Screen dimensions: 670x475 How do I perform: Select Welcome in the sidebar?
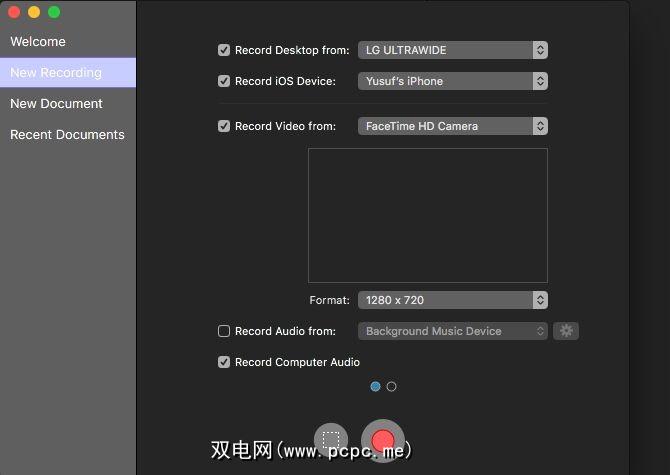tap(38, 42)
